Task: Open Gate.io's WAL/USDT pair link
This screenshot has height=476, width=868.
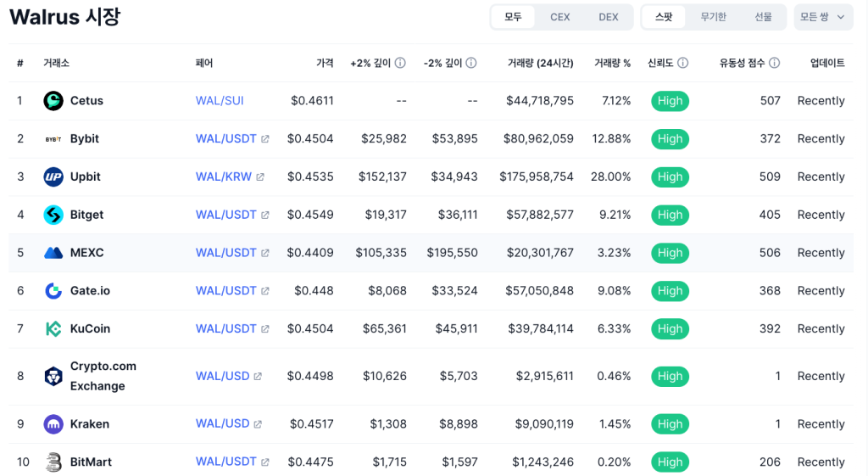Action: click(225, 290)
